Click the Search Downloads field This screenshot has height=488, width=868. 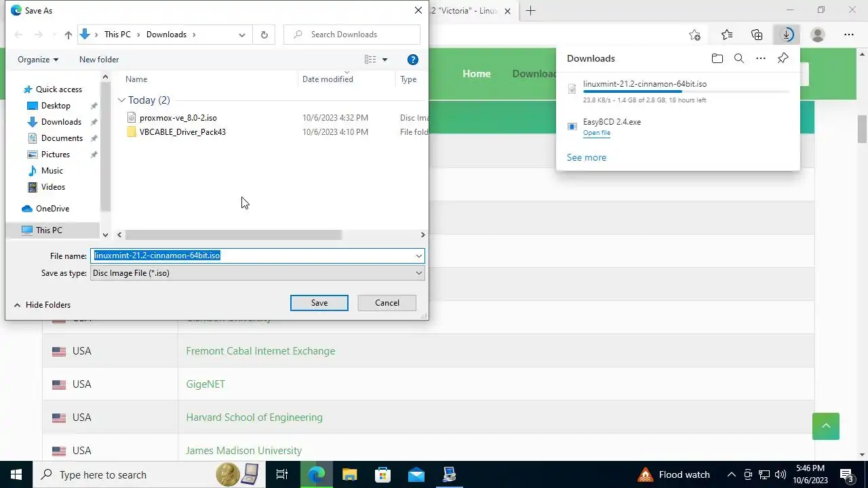tap(352, 35)
